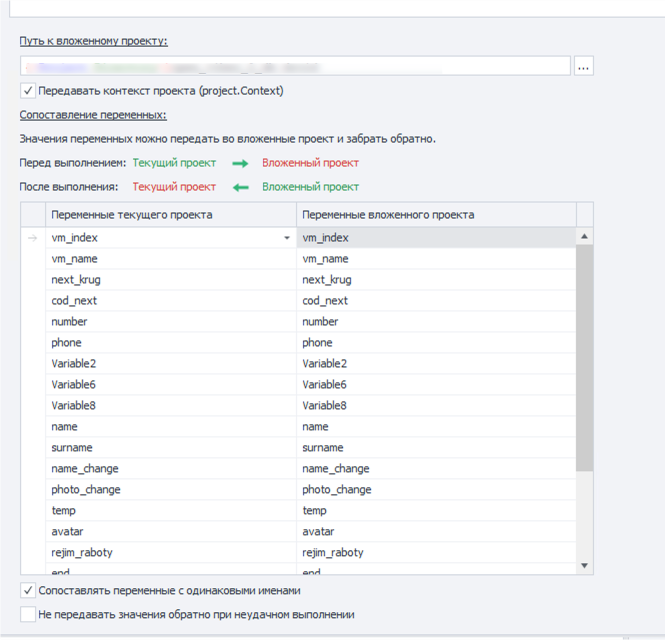Click the browse "..." button for project path
The height and width of the screenshot is (640, 665).
(x=584, y=66)
